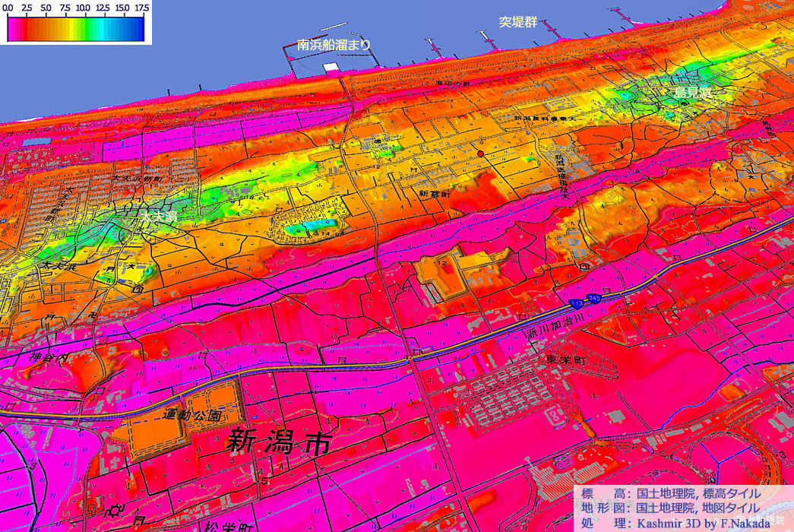Select the 島見濱 place label
Screen dimensions: 794x532
click(x=692, y=93)
